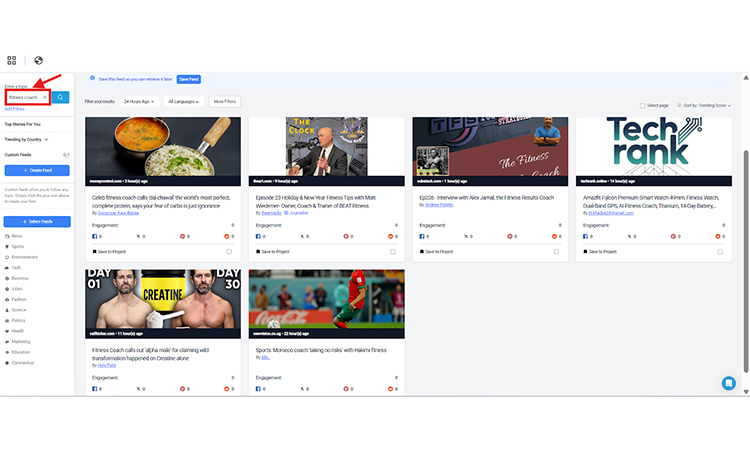Open Top Stories For You
This screenshot has width=750, height=450.
click(x=22, y=124)
